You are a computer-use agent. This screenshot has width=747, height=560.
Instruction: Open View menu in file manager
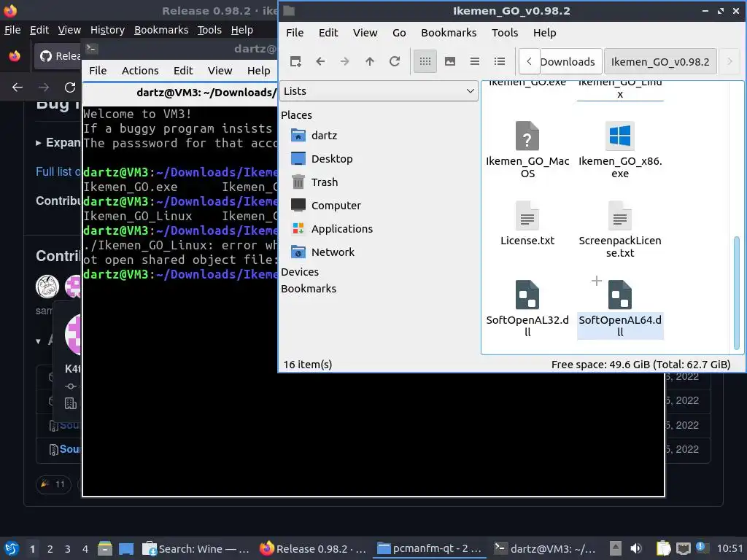365,33
